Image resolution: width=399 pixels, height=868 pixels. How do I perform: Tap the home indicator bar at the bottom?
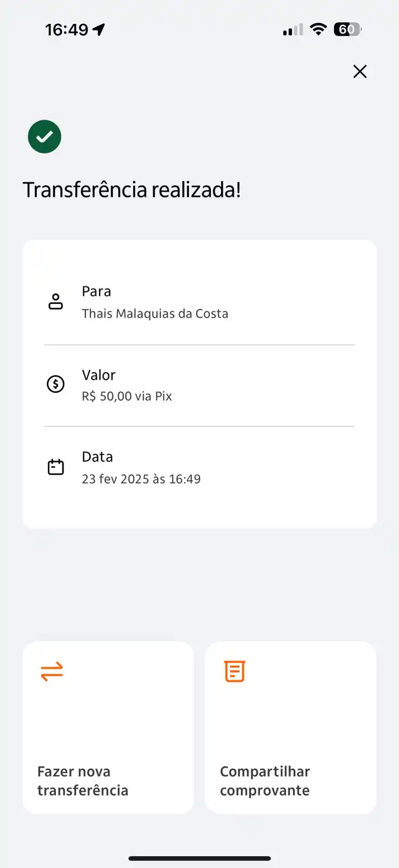[200, 858]
